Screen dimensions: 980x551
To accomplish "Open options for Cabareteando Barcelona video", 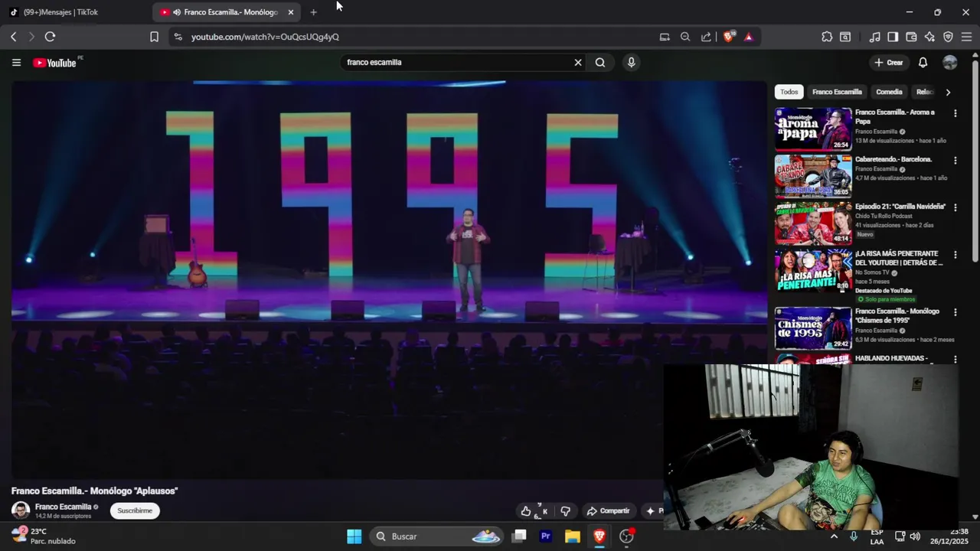I will [955, 161].
